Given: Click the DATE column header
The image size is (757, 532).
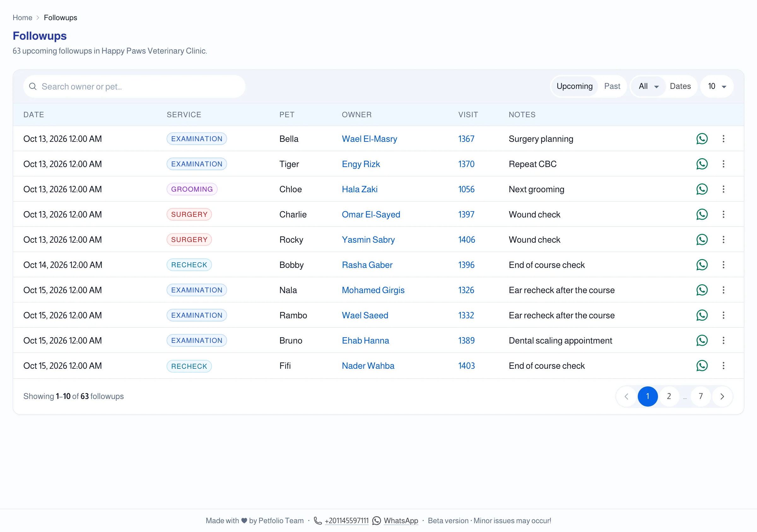Looking at the screenshot, I should pos(34,115).
